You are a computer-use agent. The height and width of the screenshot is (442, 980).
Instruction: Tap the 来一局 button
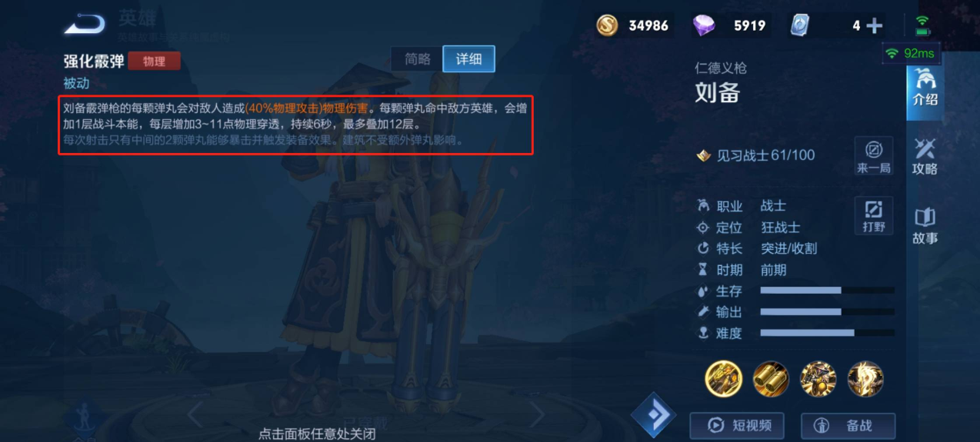[874, 156]
